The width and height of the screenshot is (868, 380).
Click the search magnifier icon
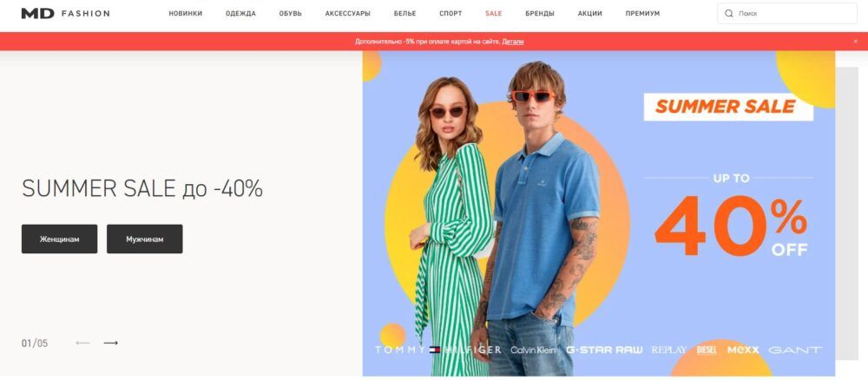[x=728, y=13]
